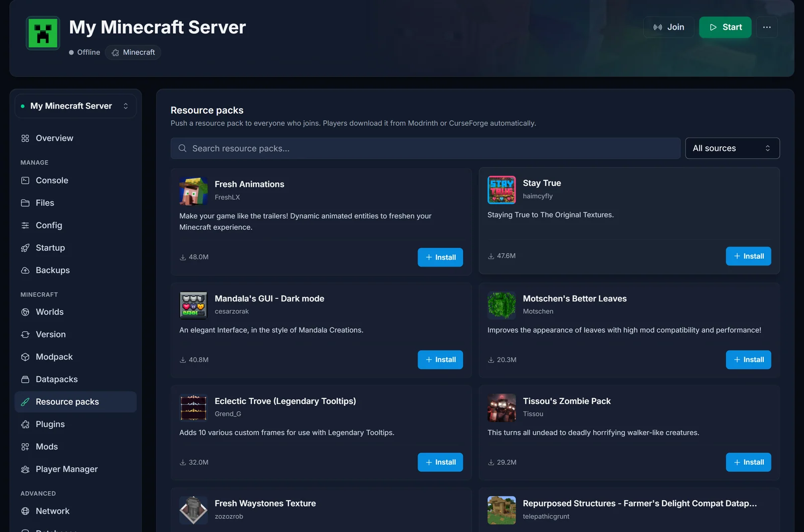The height and width of the screenshot is (532, 804).
Task: Click the Join button
Action: pos(668,27)
